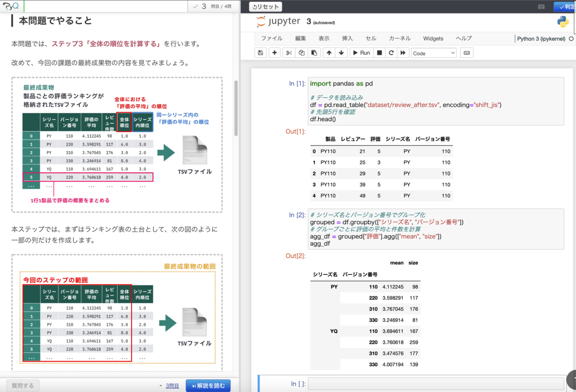Copy selected cells icon
This screenshot has height=392, width=576.
pyautogui.click(x=301, y=53)
